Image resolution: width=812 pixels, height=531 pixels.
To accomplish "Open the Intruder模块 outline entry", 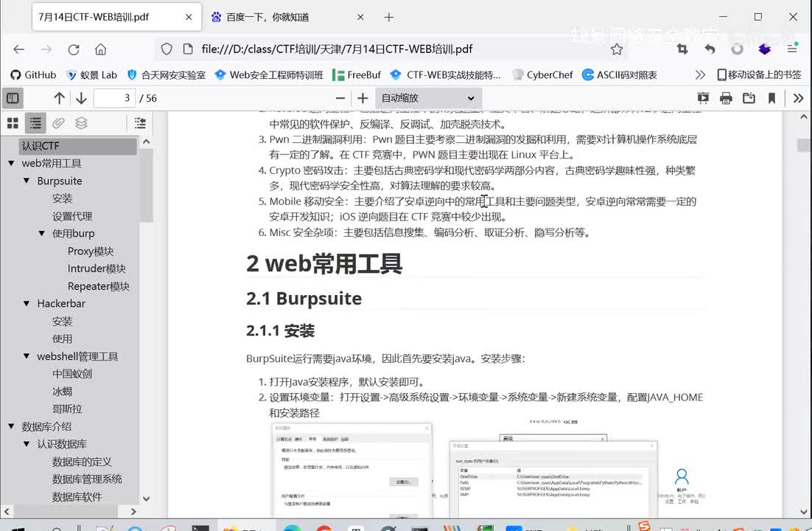I will coord(97,268).
